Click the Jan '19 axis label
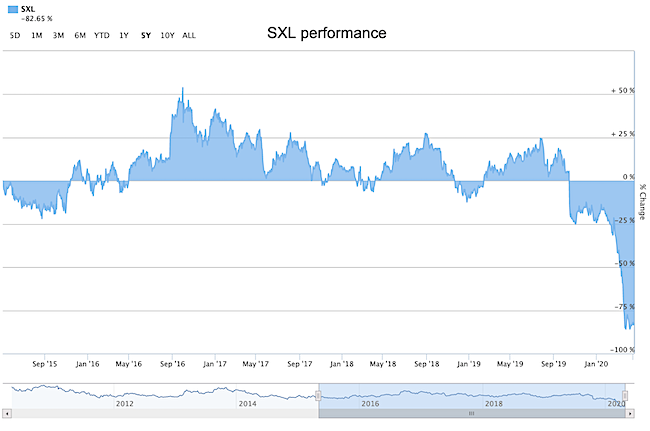Image resolution: width=650 pixels, height=431 pixels. 468,364
